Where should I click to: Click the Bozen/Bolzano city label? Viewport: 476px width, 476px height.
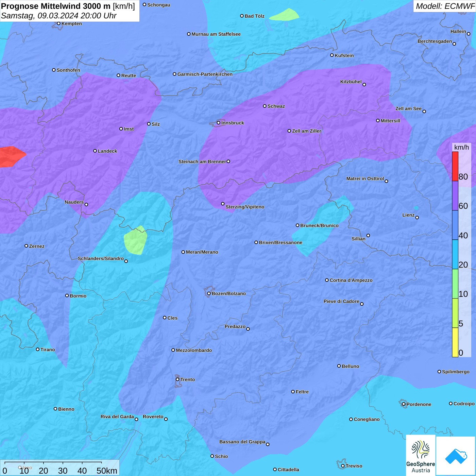[229, 293]
